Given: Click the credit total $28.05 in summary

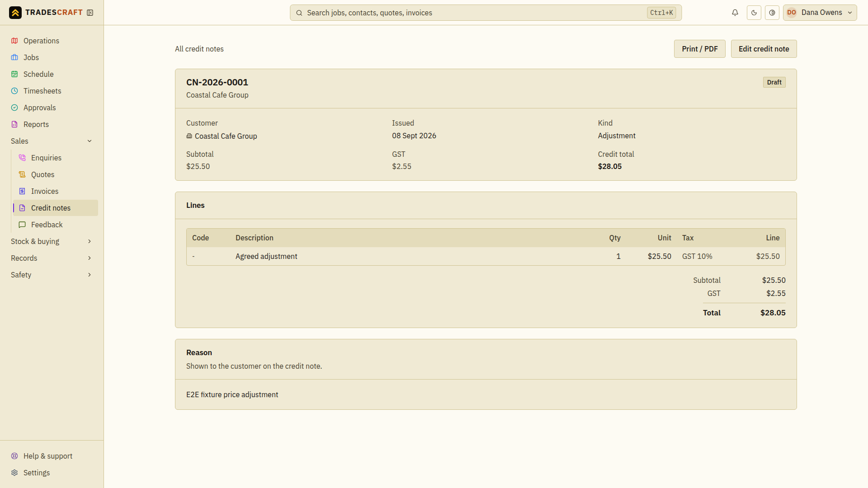Looking at the screenshot, I should (610, 166).
